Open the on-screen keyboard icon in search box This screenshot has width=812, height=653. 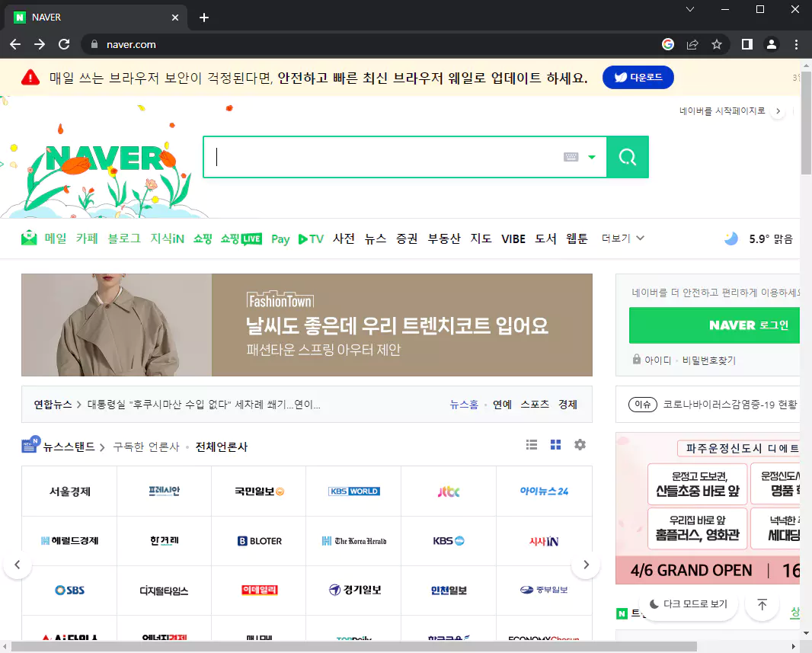[571, 157]
